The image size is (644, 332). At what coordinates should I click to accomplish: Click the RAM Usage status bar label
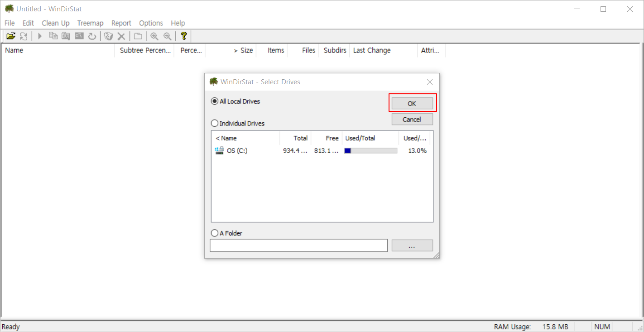(512, 327)
